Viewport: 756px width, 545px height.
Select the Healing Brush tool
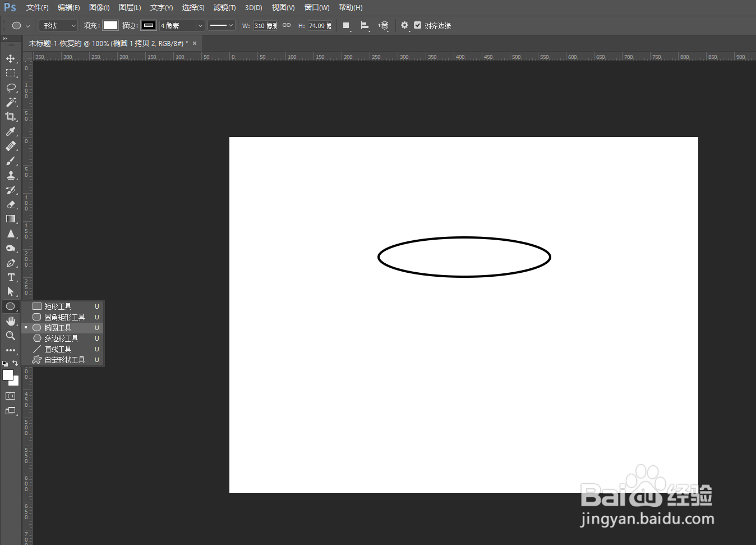point(11,146)
